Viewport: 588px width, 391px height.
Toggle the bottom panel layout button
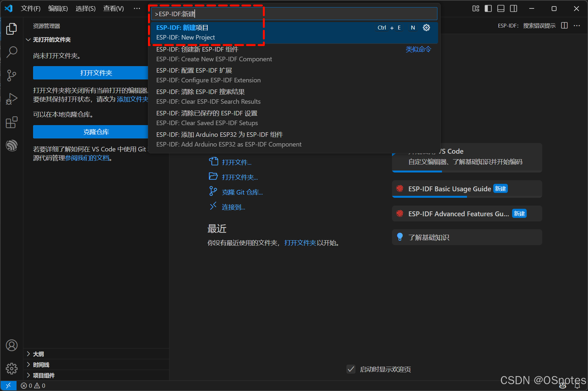501,9
